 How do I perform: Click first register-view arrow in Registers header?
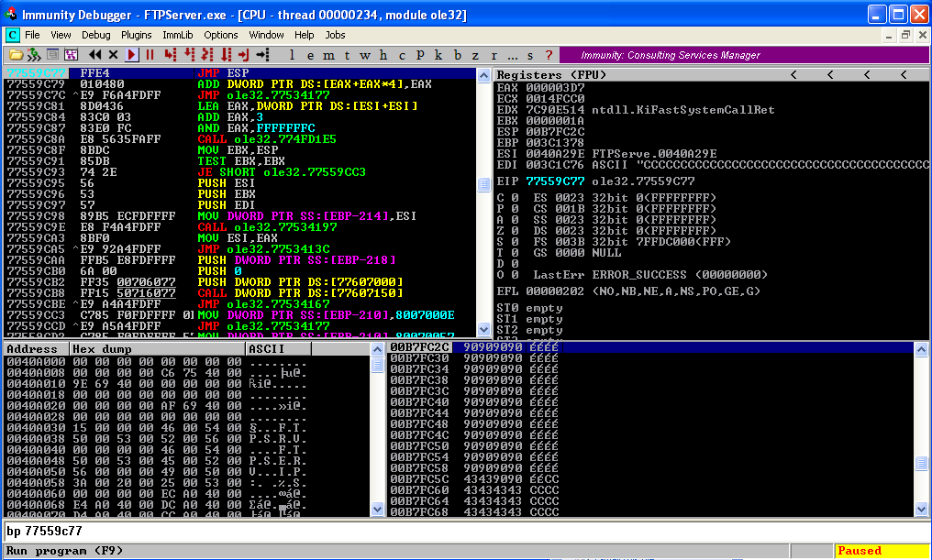793,75
